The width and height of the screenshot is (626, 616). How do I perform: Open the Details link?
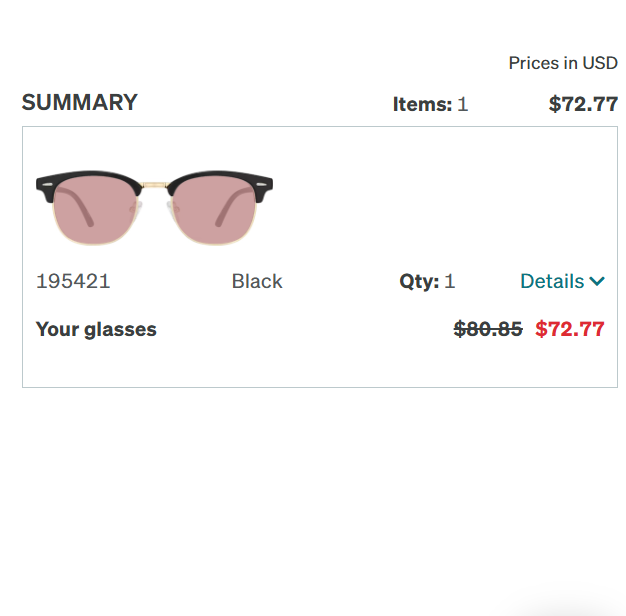pyautogui.click(x=552, y=281)
